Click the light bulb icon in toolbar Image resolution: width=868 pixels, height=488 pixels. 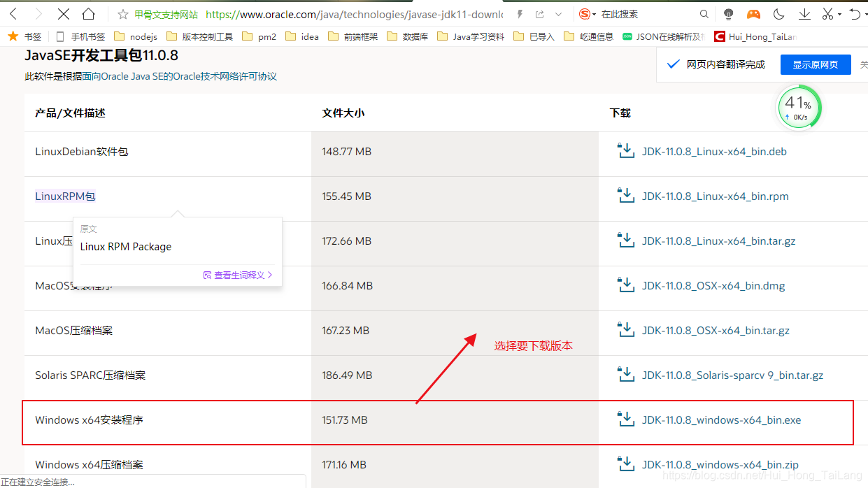[729, 14]
